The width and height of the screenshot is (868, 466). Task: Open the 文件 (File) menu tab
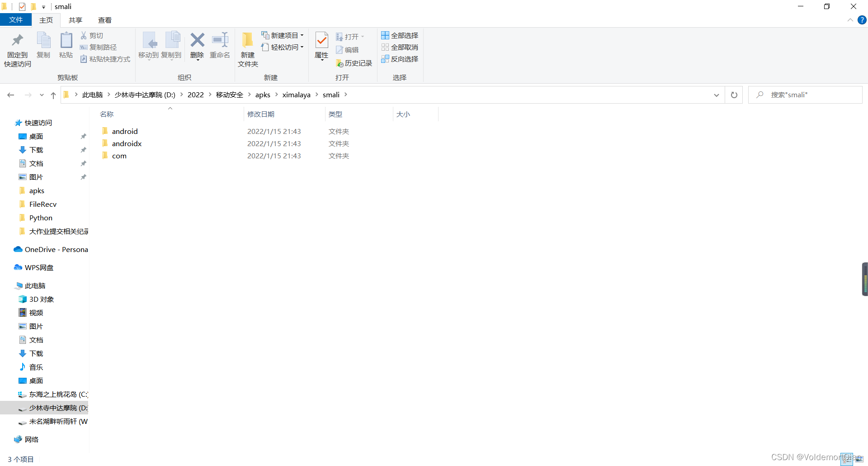(x=16, y=20)
